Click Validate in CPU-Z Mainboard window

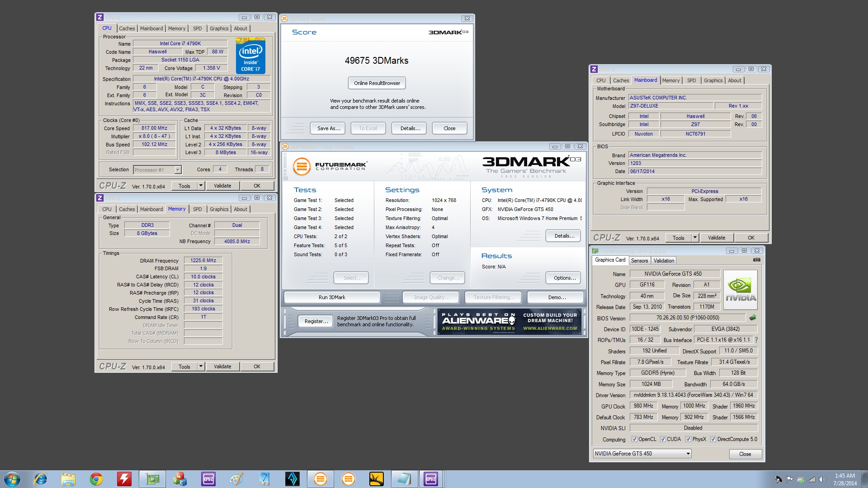[x=716, y=238]
